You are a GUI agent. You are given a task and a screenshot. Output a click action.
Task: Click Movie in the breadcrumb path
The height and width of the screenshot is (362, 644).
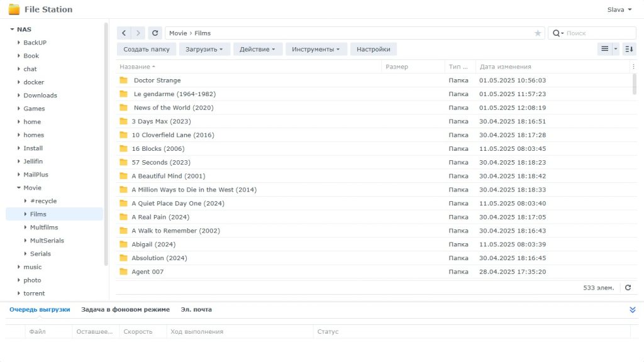point(178,33)
